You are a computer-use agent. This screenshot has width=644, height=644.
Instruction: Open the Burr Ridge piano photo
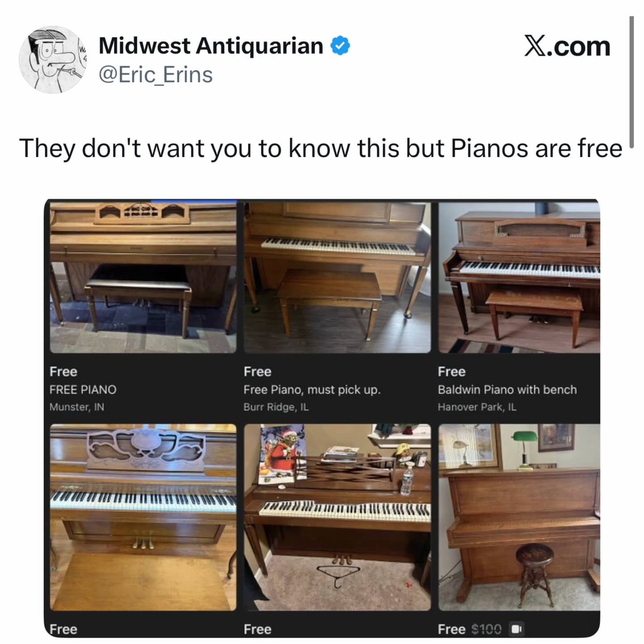(x=337, y=277)
